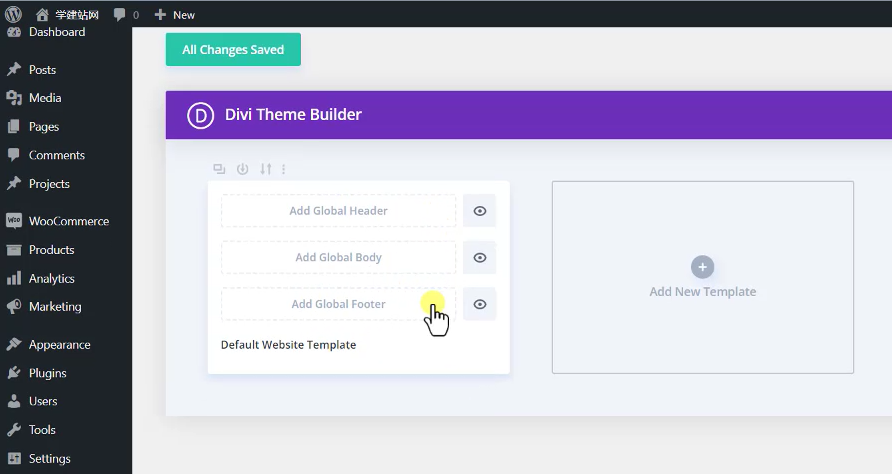Click Add Global Header slot
Screen dimensions: 892x474
[x=338, y=211]
